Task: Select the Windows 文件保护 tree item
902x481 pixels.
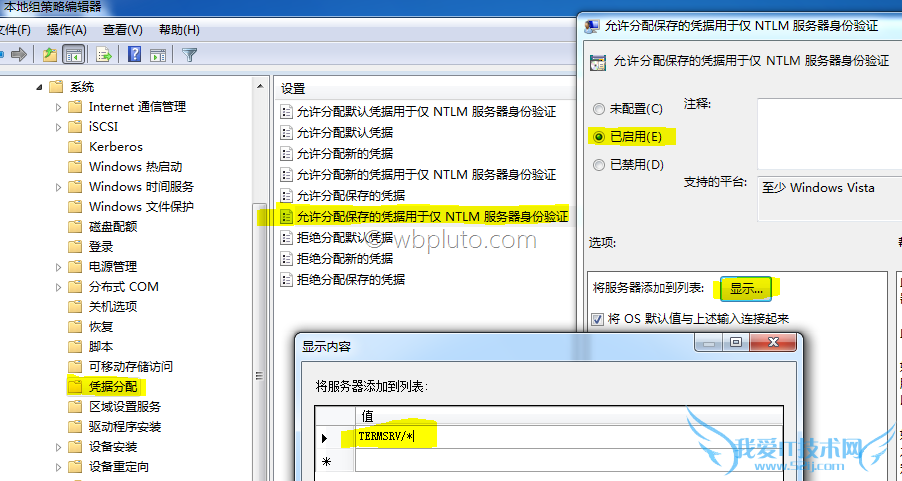Action: click(141, 207)
